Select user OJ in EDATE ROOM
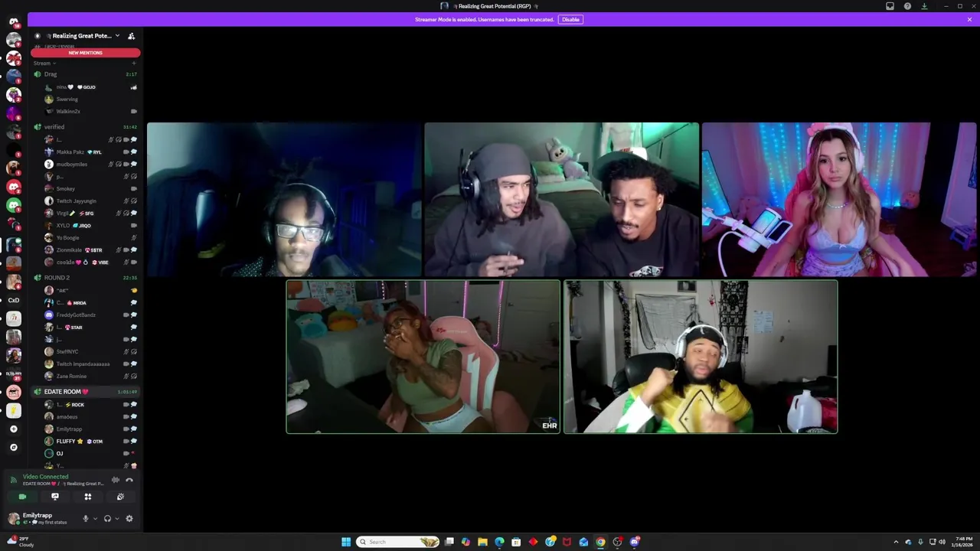980x551 pixels. pyautogui.click(x=90, y=453)
